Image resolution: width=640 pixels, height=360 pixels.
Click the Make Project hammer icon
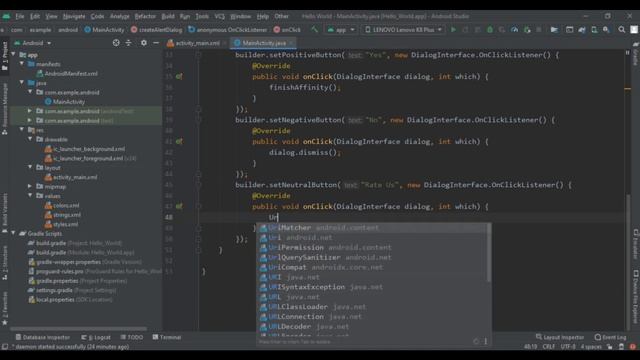pos(314,30)
